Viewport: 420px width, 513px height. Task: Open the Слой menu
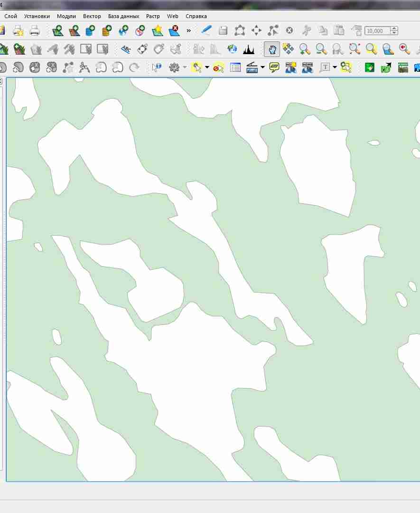[11, 16]
